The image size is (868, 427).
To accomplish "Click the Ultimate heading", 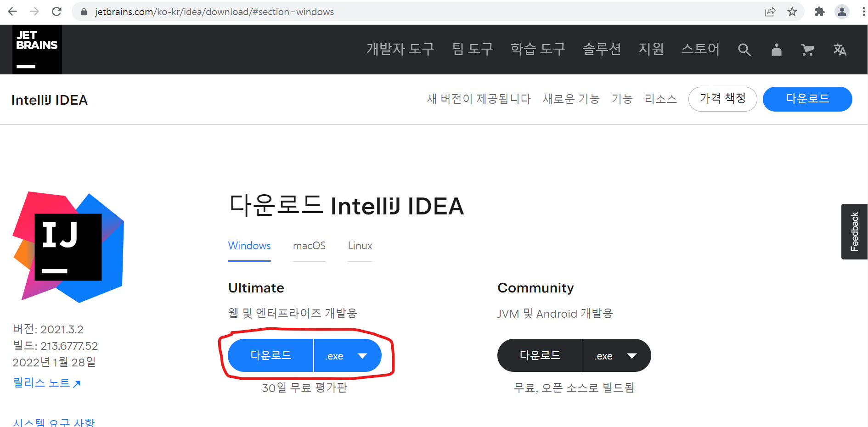I will [256, 288].
